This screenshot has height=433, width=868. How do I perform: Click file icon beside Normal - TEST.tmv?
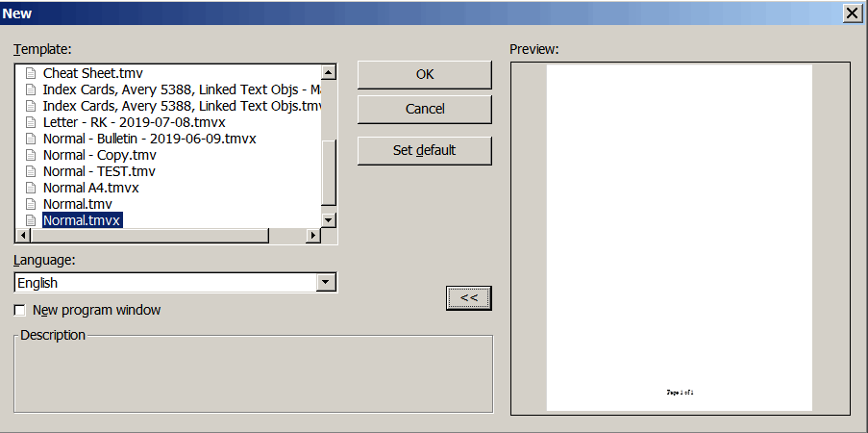pyautogui.click(x=30, y=171)
